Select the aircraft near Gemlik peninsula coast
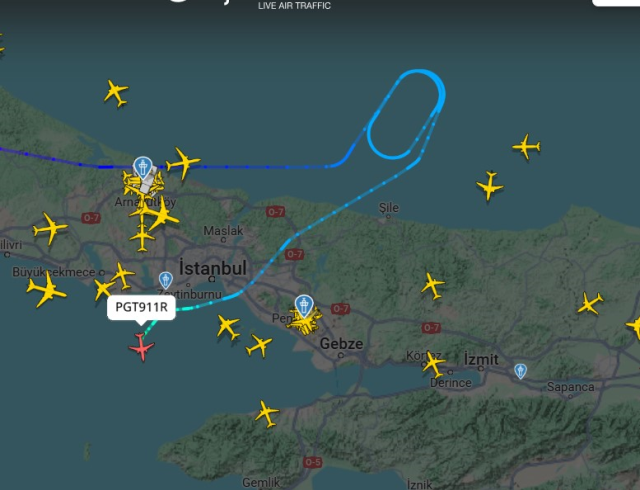The height and width of the screenshot is (490, 640). (267, 414)
